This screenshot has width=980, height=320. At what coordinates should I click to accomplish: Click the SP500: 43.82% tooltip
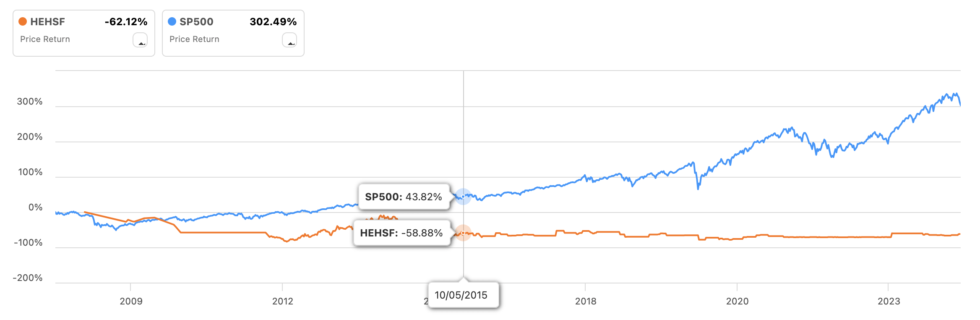[x=403, y=197]
